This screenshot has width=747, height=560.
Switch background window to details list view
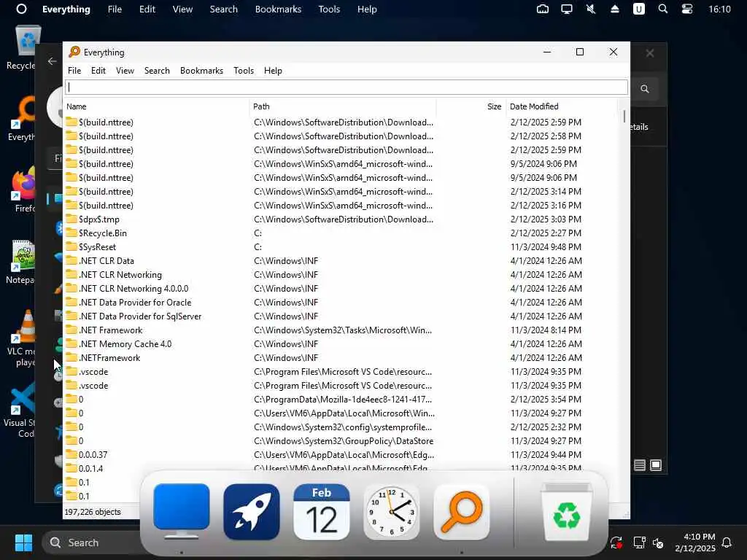(x=639, y=465)
